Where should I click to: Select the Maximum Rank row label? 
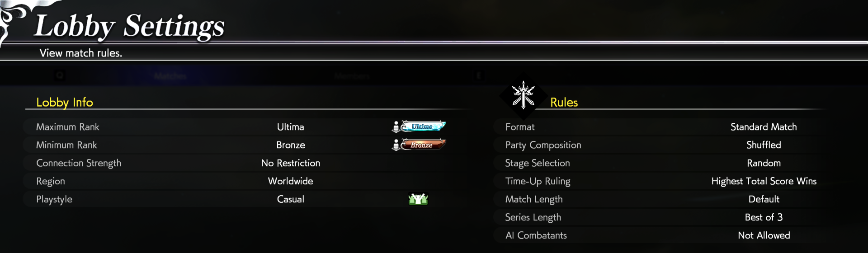68,127
